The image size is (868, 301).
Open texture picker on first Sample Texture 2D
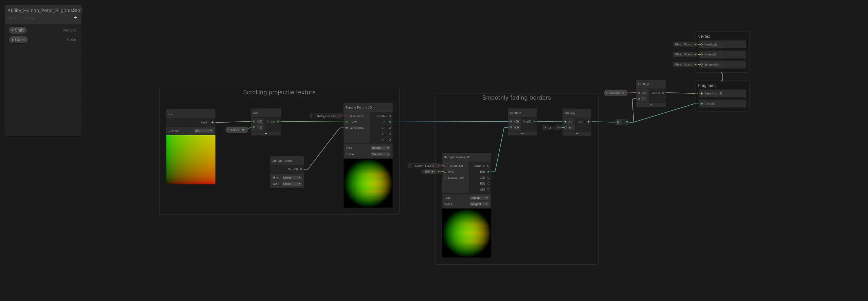334,116
